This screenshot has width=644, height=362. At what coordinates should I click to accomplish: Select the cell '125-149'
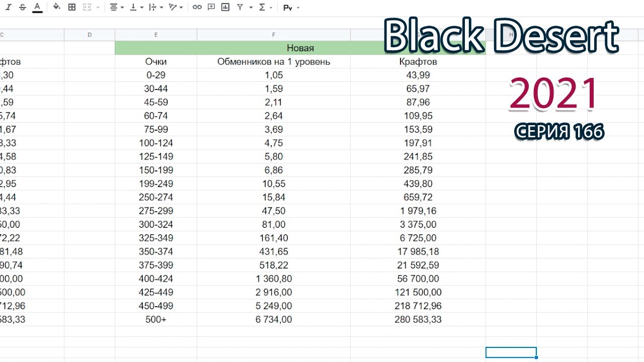(x=156, y=156)
